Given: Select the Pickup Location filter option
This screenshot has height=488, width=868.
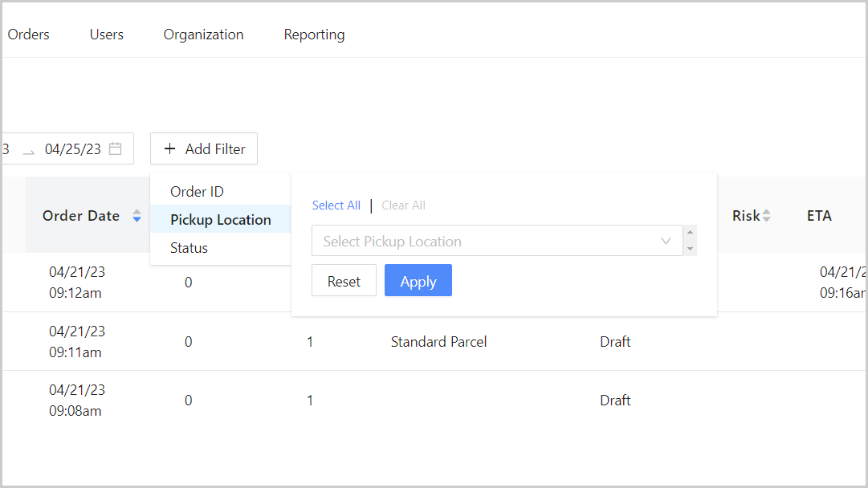Looking at the screenshot, I should click(220, 220).
